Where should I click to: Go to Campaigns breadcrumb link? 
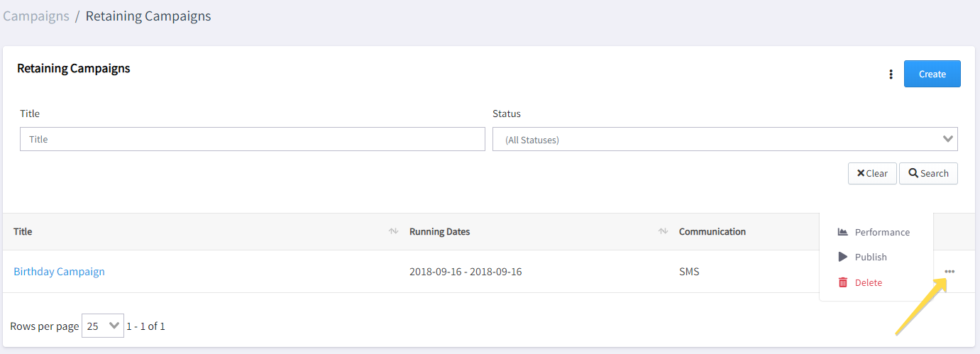(x=36, y=16)
